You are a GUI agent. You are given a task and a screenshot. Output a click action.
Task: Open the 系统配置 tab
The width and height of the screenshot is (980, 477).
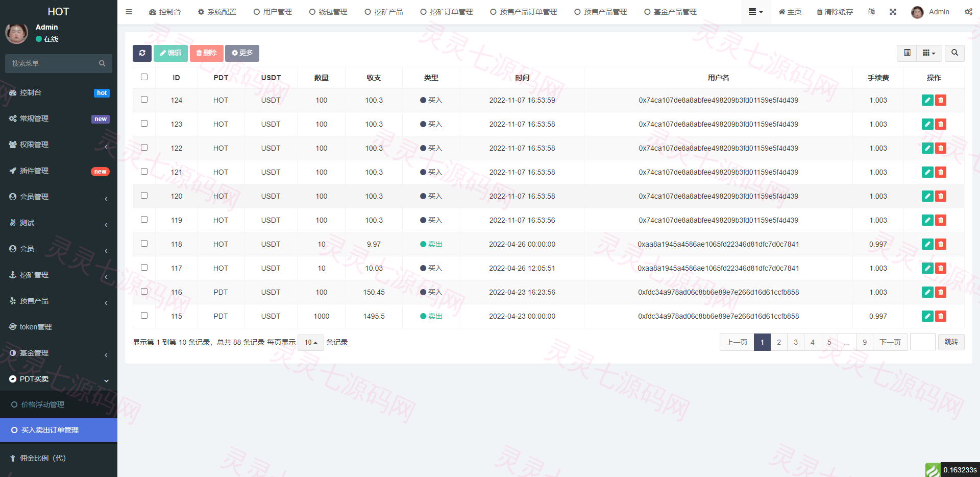(217, 12)
